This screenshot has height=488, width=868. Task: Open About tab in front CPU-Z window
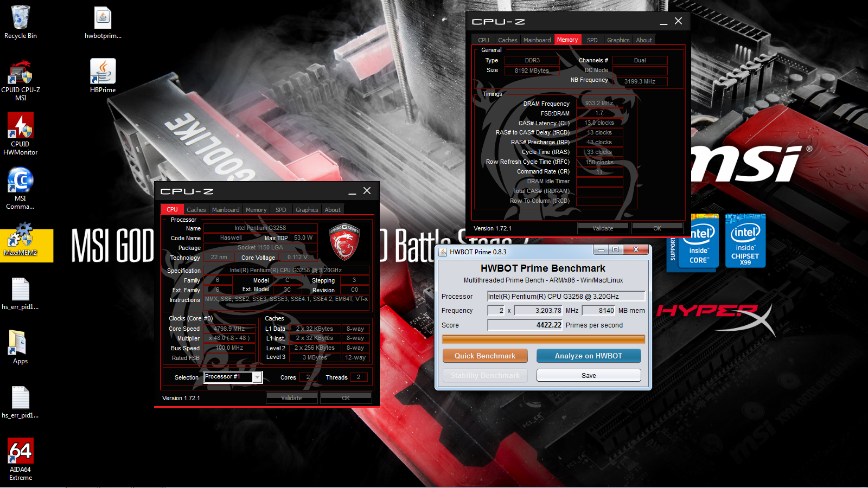(333, 210)
